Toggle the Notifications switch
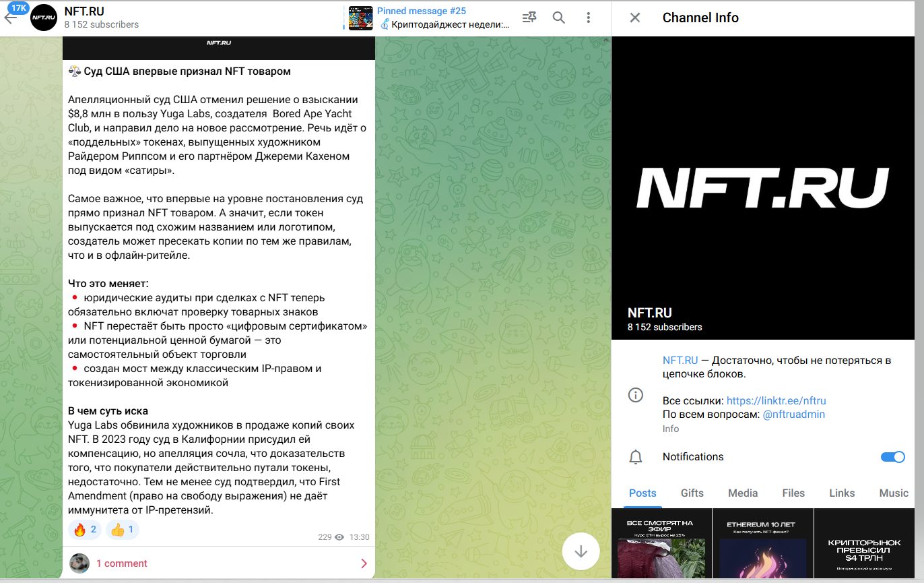The image size is (924, 583). pos(893,457)
